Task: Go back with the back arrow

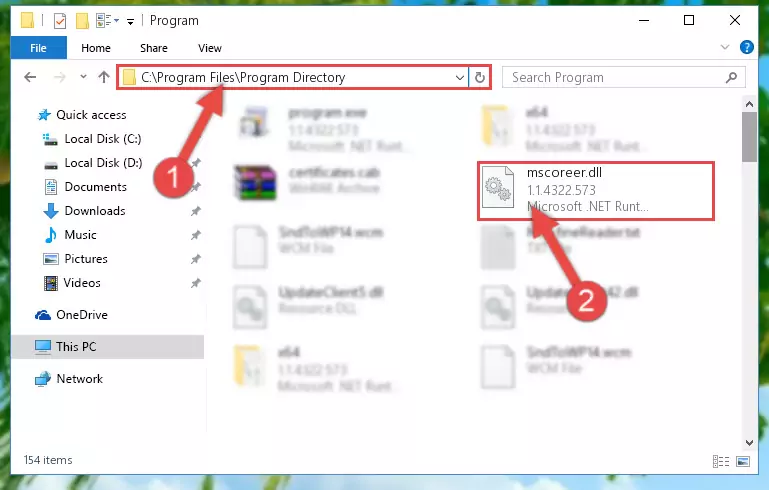Action: point(30,77)
